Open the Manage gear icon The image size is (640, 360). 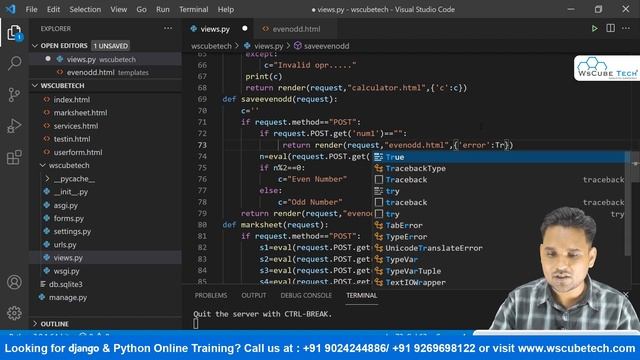(x=14, y=313)
